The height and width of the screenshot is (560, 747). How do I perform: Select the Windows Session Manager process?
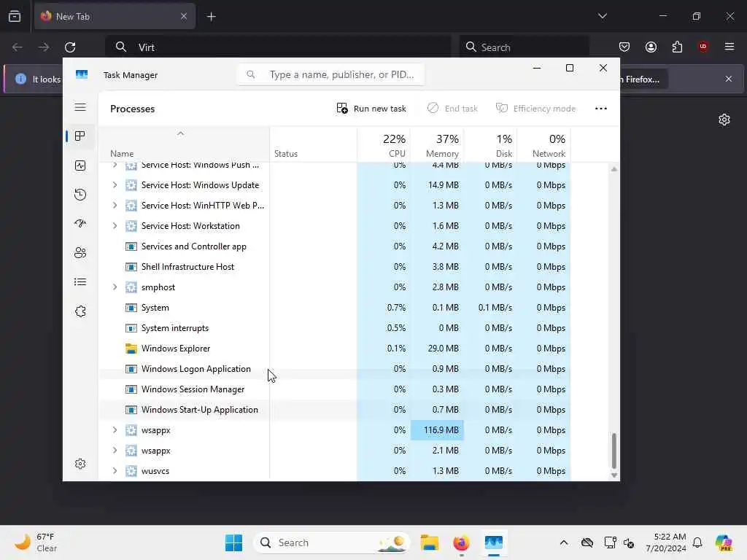point(334,389)
